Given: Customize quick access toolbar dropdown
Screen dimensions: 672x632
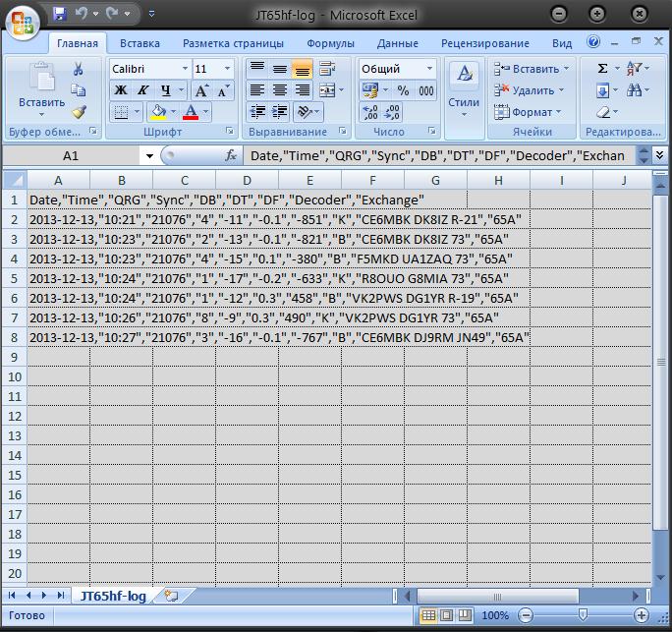Looking at the screenshot, I should [151, 14].
